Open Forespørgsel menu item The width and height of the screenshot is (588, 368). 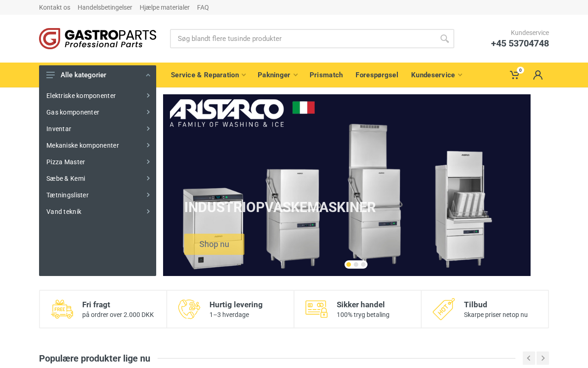pyautogui.click(x=377, y=75)
